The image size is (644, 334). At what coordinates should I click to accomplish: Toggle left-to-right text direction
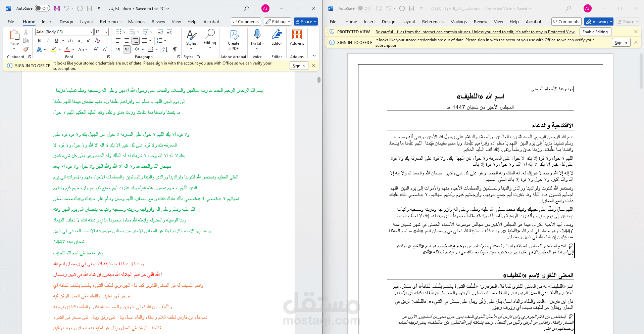click(118, 49)
